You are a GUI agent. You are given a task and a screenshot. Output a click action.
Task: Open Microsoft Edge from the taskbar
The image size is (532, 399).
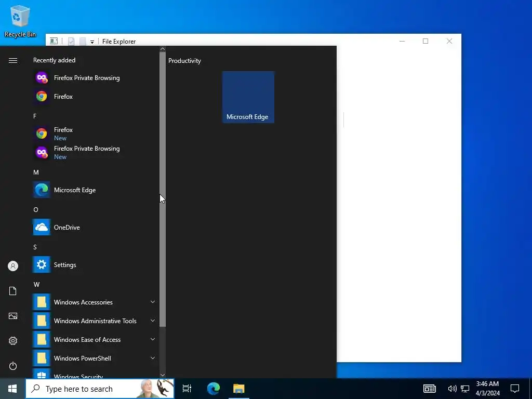click(214, 389)
